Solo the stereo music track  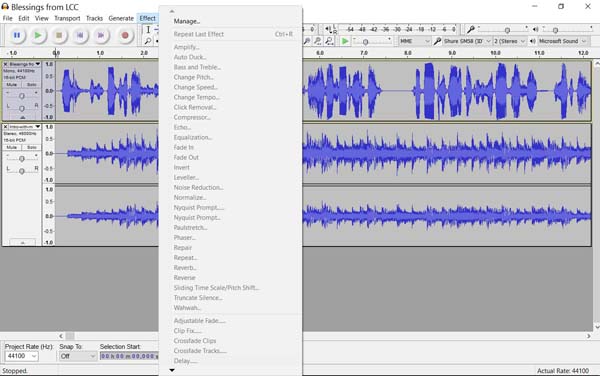tap(31, 147)
